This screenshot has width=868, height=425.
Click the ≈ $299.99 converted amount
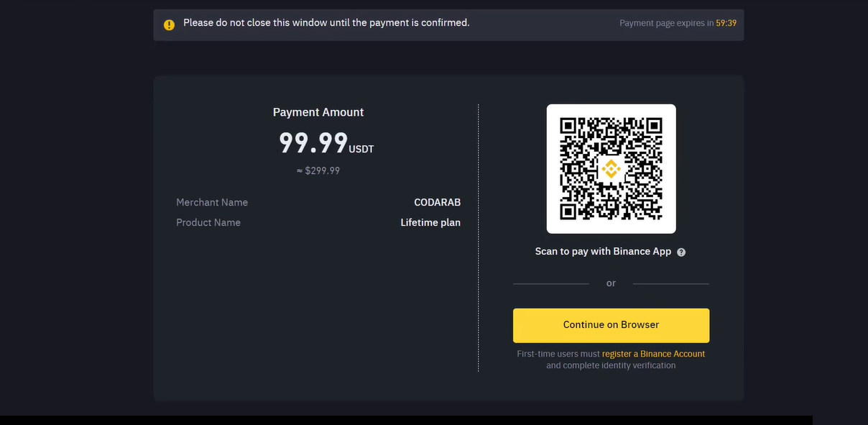click(x=318, y=171)
